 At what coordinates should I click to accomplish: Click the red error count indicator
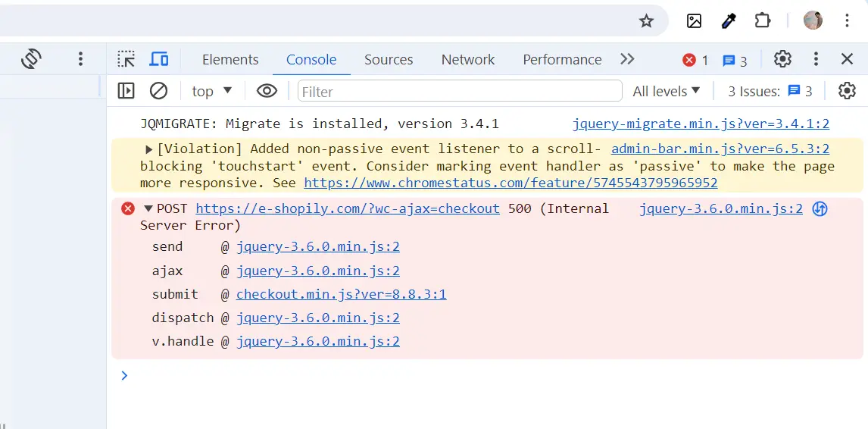pyautogui.click(x=695, y=60)
